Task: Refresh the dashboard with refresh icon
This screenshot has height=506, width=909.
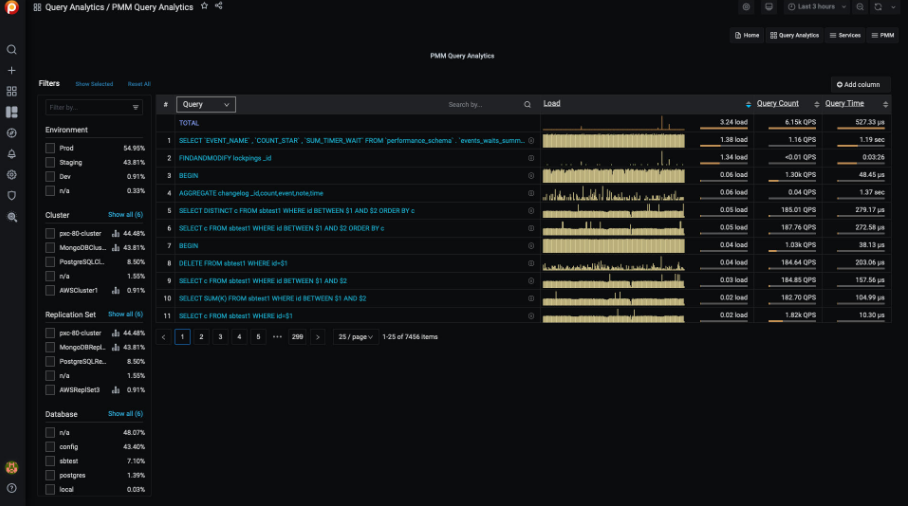Action: click(878, 7)
